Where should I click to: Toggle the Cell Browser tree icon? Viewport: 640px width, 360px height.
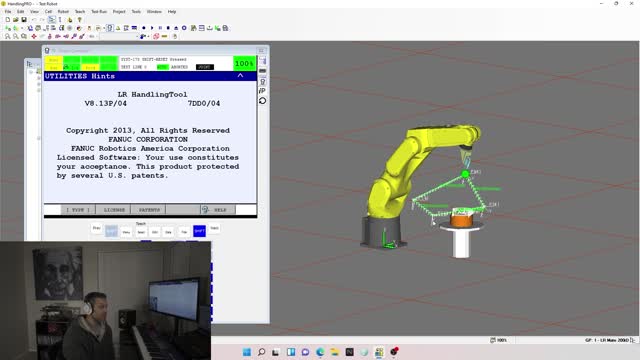point(51,20)
